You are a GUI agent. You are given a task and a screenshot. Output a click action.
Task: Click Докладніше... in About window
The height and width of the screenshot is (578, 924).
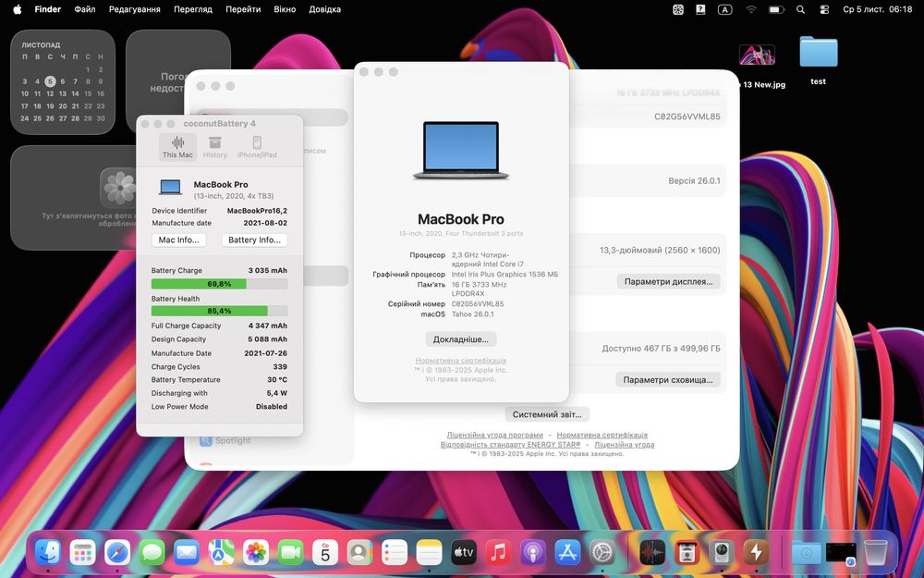[461, 339]
